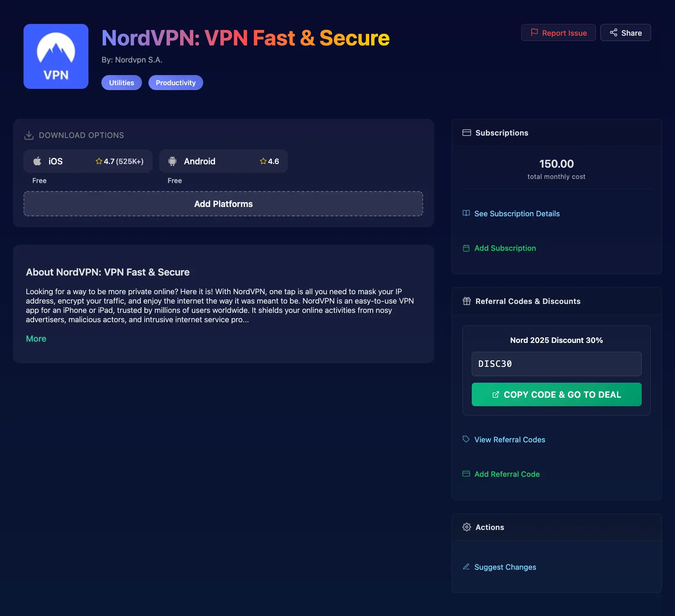Select the Utilities category tag
Viewport: 675px width, 616px height.
(x=121, y=83)
